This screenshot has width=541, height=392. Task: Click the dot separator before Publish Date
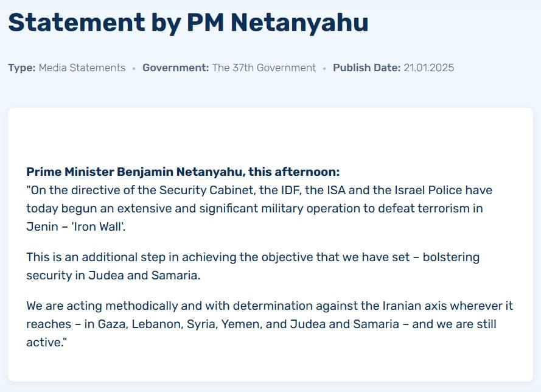pyautogui.click(x=324, y=69)
